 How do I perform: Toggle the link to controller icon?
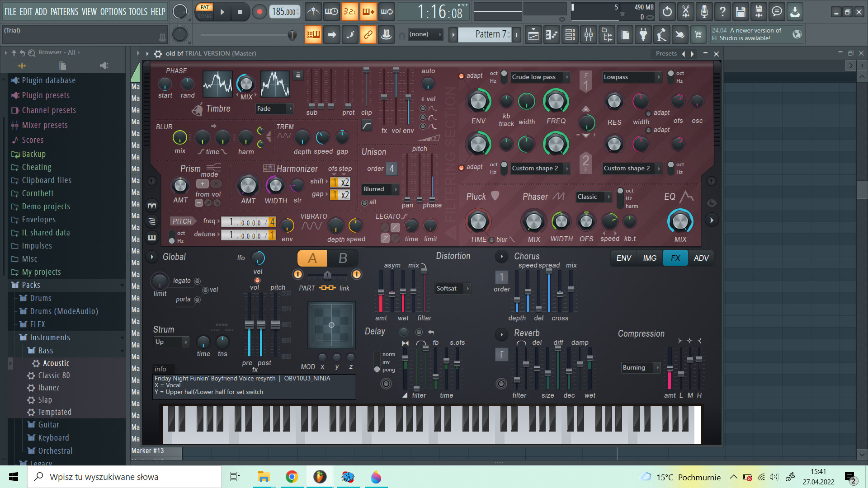(368, 34)
